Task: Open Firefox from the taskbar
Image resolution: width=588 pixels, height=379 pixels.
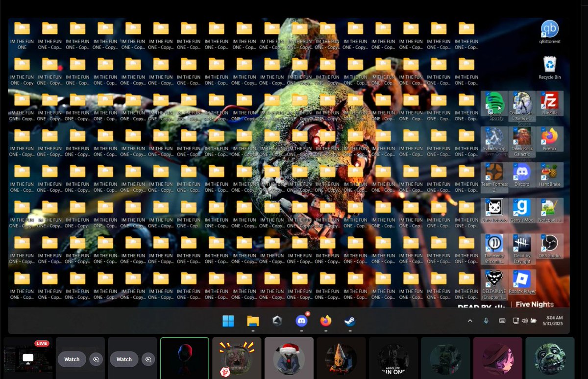Action: tap(326, 321)
